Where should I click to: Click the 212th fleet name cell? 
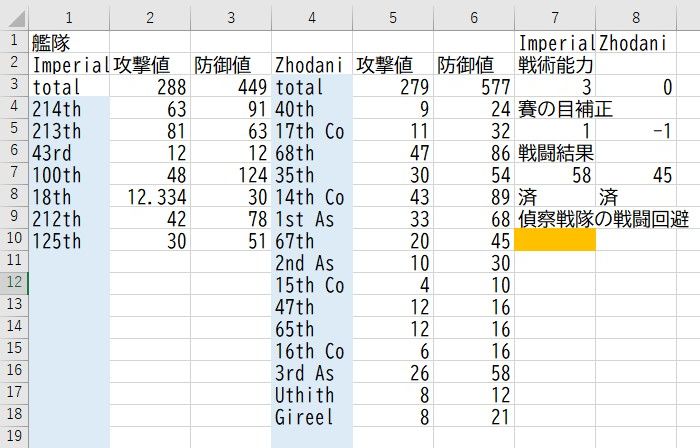click(69, 218)
